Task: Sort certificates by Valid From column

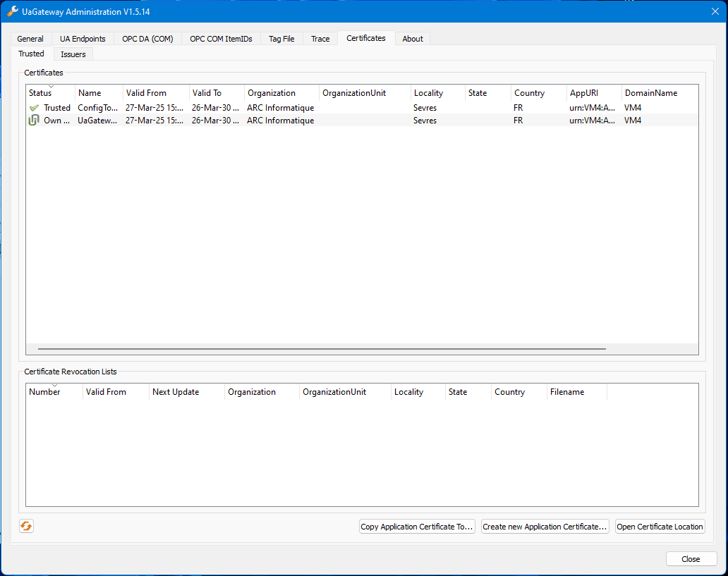Action: tap(157, 93)
